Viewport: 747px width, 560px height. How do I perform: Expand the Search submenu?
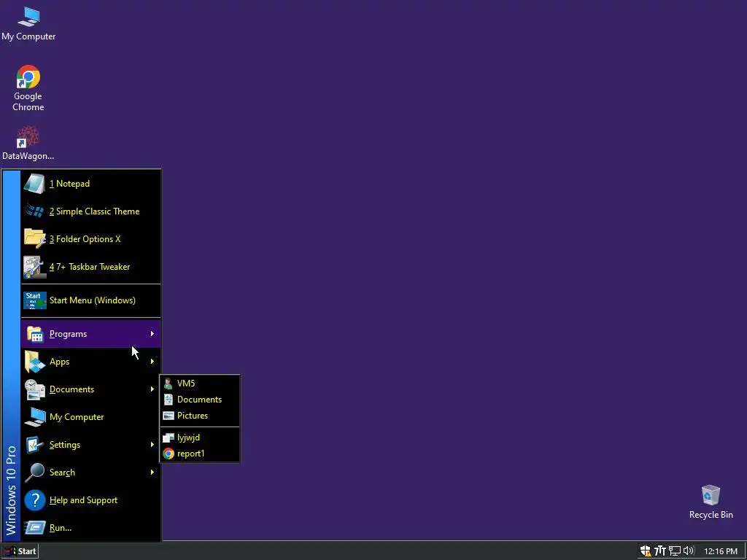[x=90, y=472]
